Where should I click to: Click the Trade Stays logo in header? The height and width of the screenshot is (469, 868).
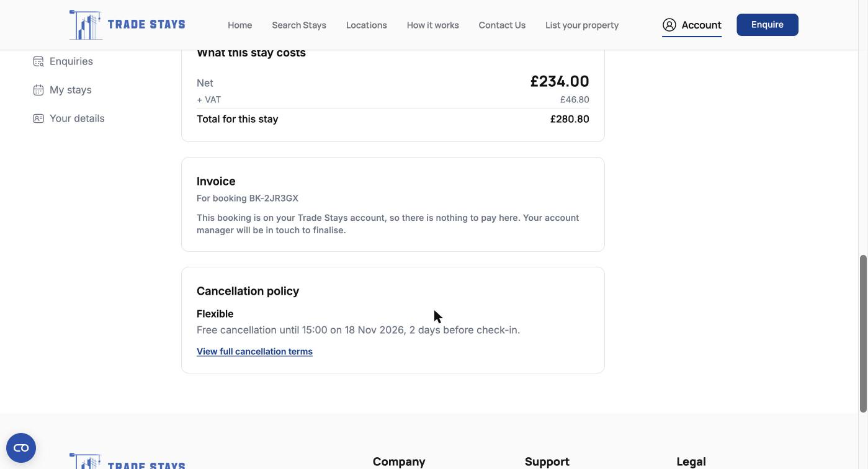pyautogui.click(x=127, y=25)
